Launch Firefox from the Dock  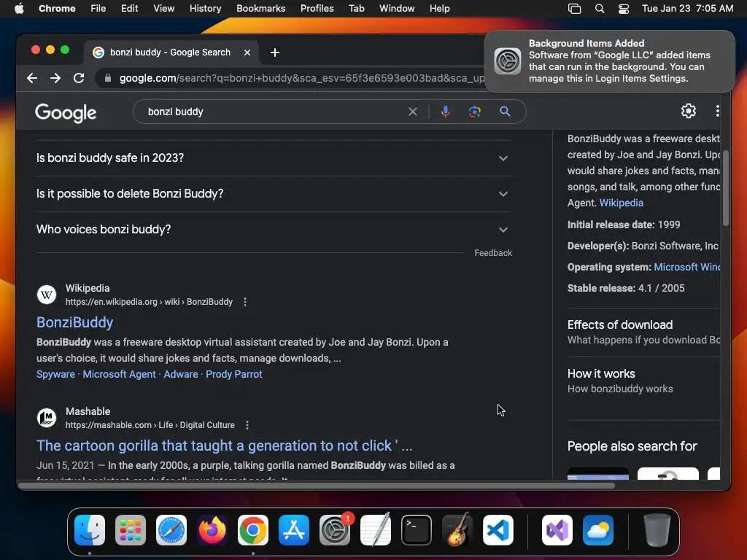[212, 530]
